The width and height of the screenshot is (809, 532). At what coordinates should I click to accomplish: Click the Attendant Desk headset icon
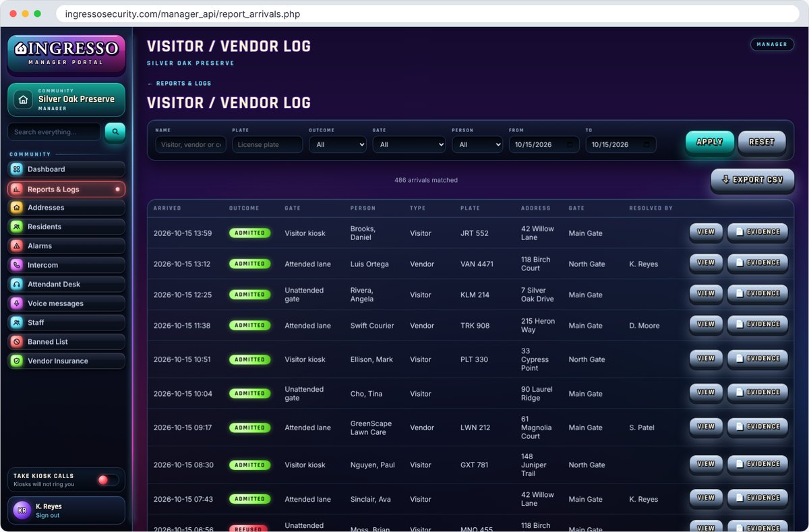coord(17,285)
